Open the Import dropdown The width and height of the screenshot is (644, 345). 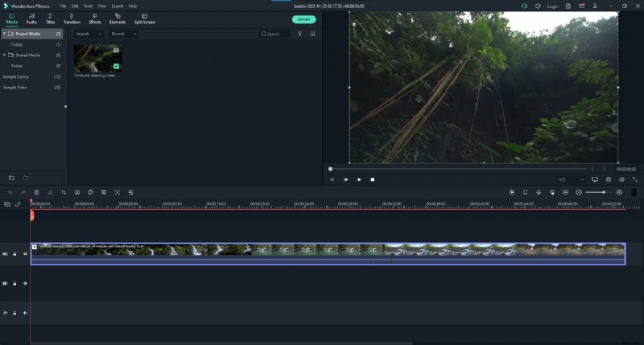pos(88,34)
